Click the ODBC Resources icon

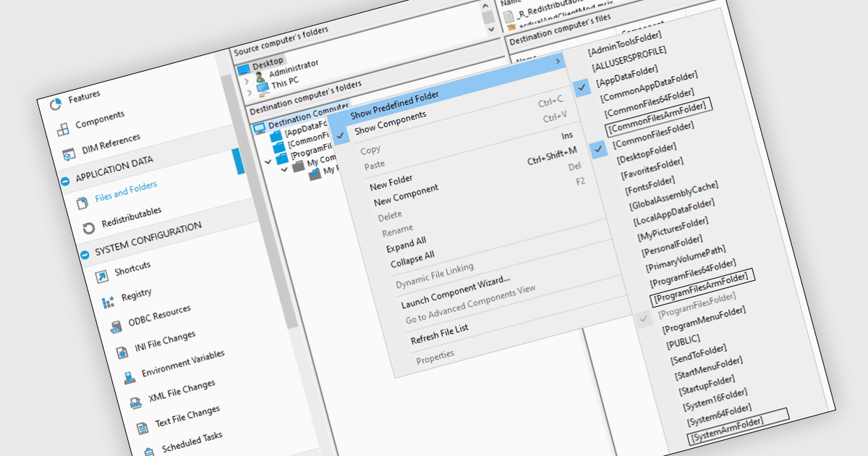[115, 326]
